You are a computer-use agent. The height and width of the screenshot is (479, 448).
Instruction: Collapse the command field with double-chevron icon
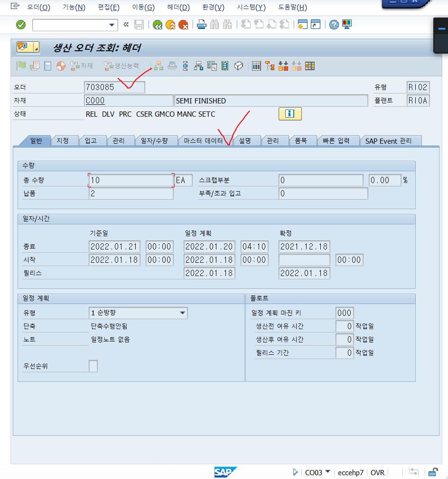(126, 25)
